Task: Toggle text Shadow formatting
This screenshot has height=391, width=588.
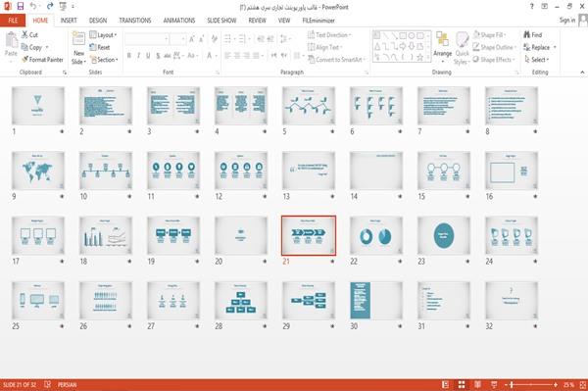Action: pos(158,56)
